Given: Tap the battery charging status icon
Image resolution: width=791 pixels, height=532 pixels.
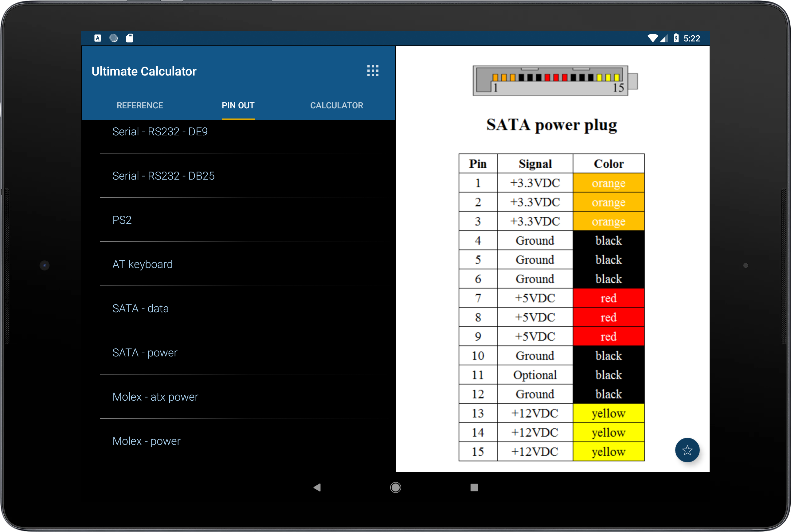Looking at the screenshot, I should pos(675,38).
